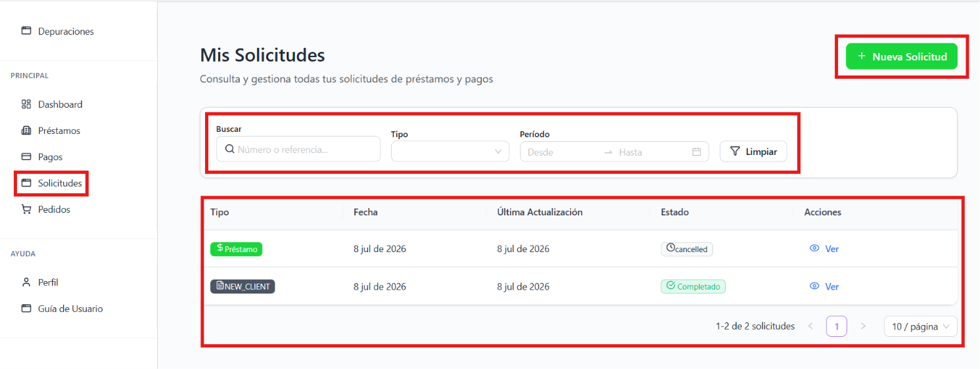This screenshot has width=980, height=369.
Task: Click the 1-2 de 2 solicitudes text
Action: coord(755,326)
